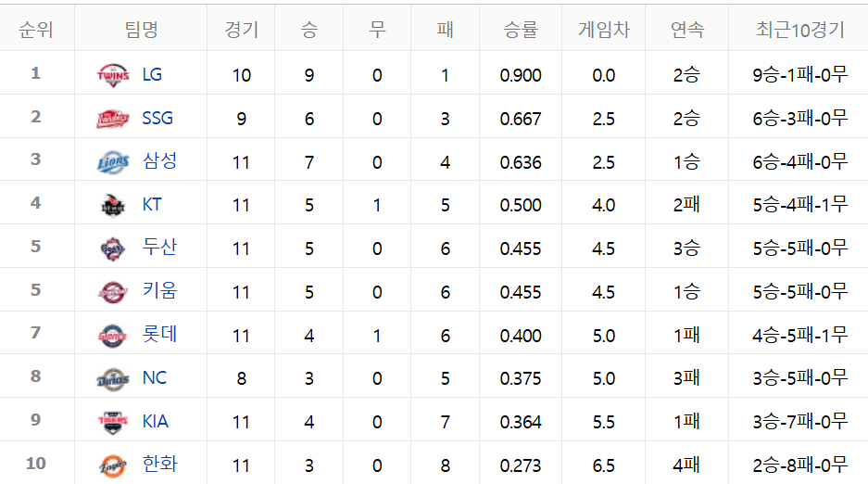The height and width of the screenshot is (484, 868).
Task: Open the 한화 team name link
Action: coord(159,464)
